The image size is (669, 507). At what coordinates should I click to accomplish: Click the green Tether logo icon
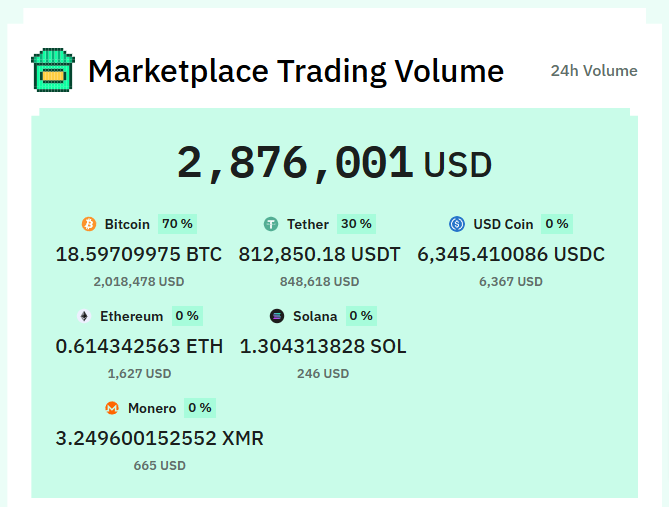click(x=271, y=224)
